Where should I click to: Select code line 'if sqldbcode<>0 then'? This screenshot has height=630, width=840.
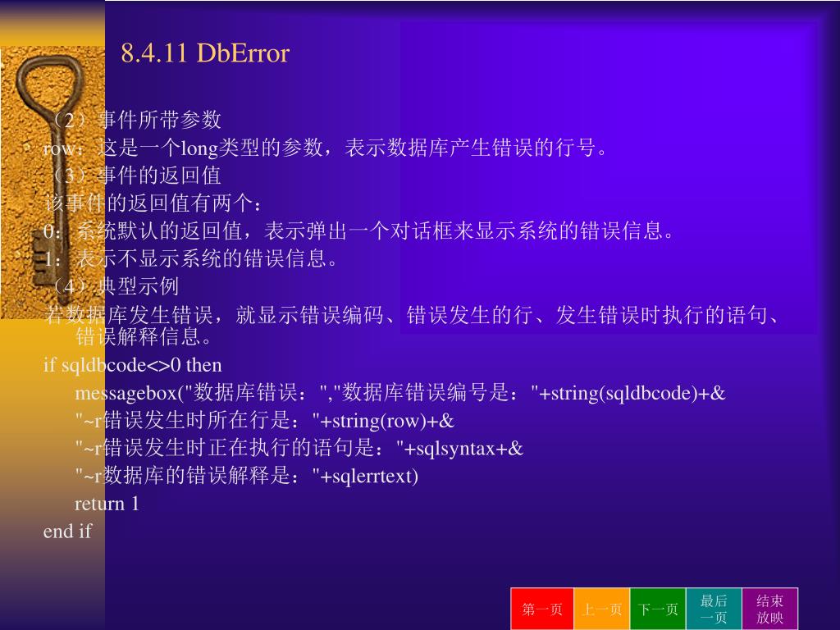coord(132,365)
